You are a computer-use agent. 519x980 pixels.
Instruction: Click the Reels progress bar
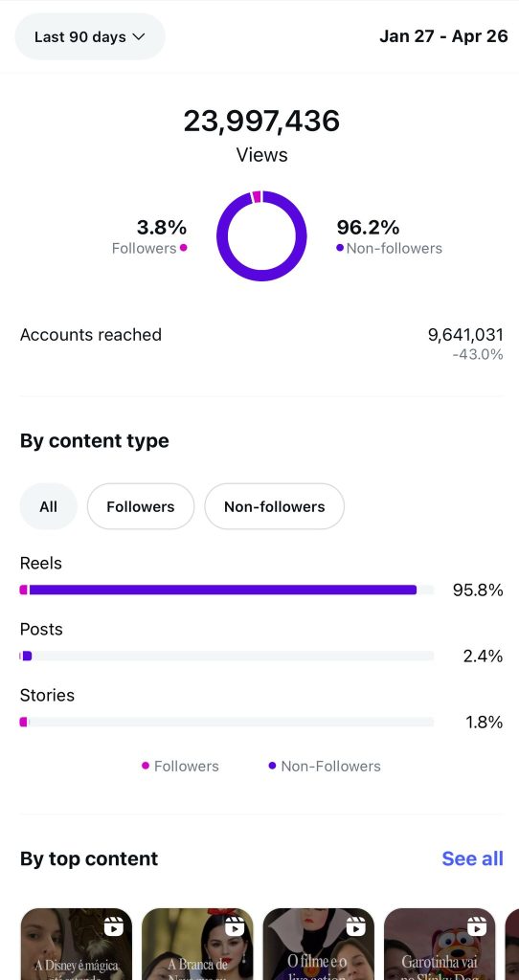(x=227, y=590)
